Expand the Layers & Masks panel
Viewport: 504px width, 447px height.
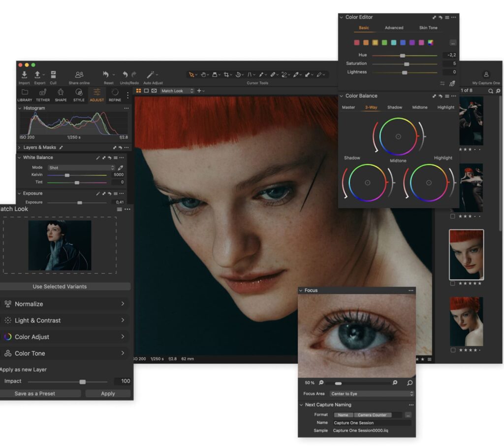coord(20,148)
